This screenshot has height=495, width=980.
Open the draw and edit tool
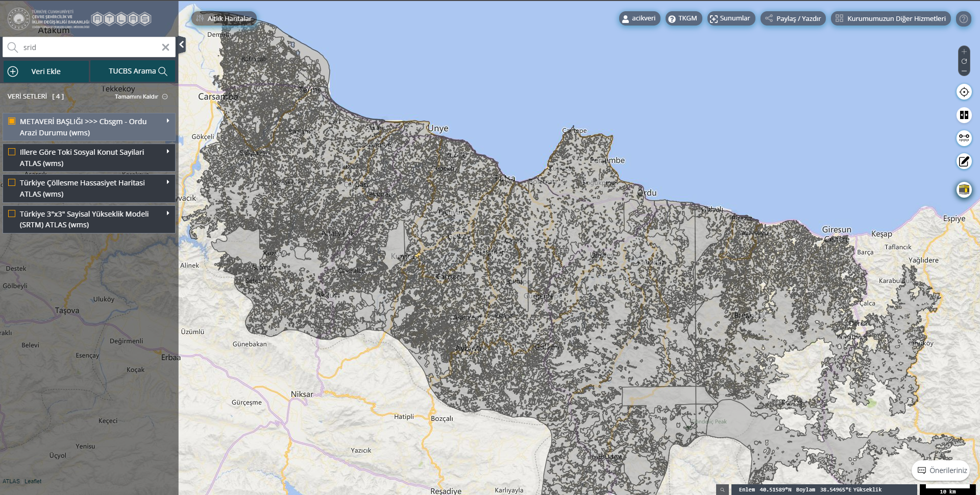click(964, 161)
